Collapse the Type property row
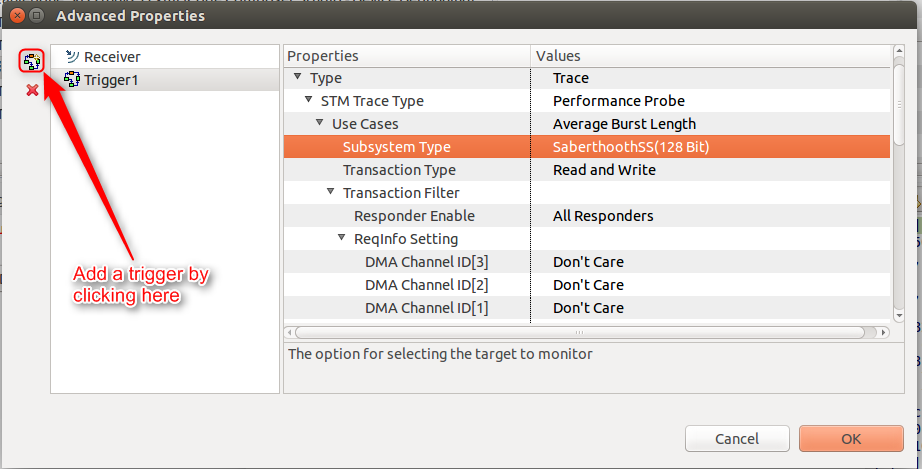This screenshot has width=922, height=469. click(298, 77)
